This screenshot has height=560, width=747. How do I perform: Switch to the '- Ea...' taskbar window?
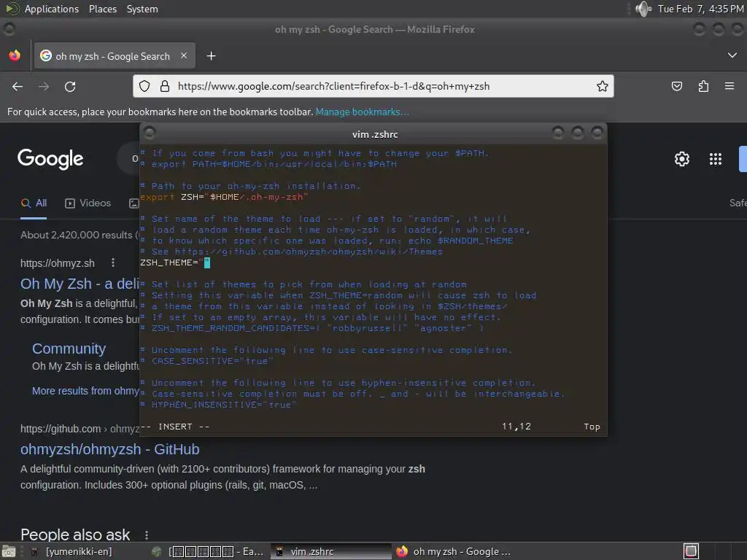click(x=208, y=551)
